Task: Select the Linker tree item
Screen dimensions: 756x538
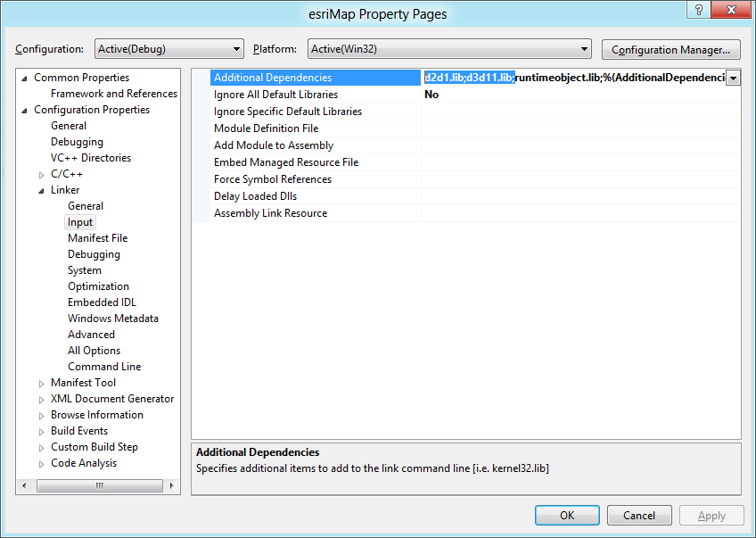Action: (65, 190)
